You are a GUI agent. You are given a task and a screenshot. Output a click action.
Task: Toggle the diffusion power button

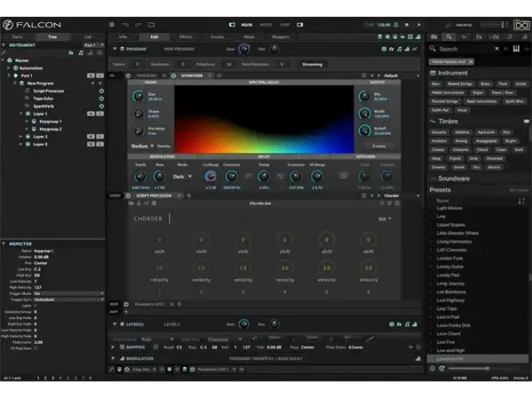[x=343, y=176]
